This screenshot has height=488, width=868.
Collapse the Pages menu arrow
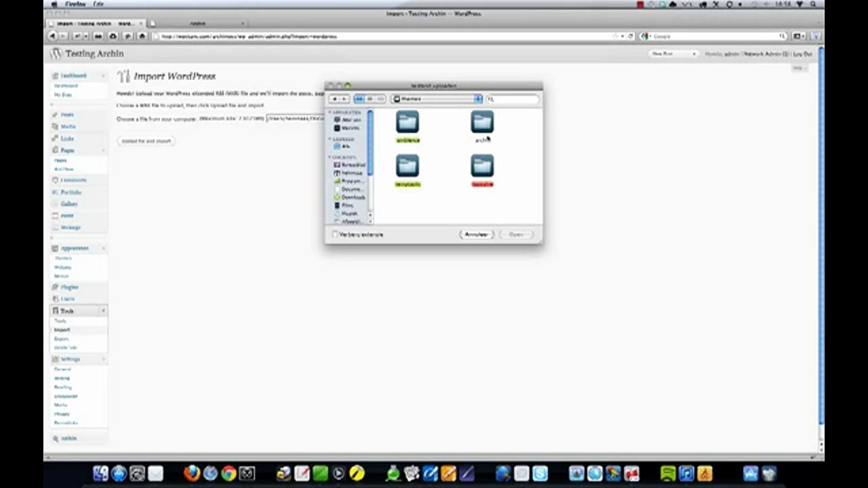103,150
